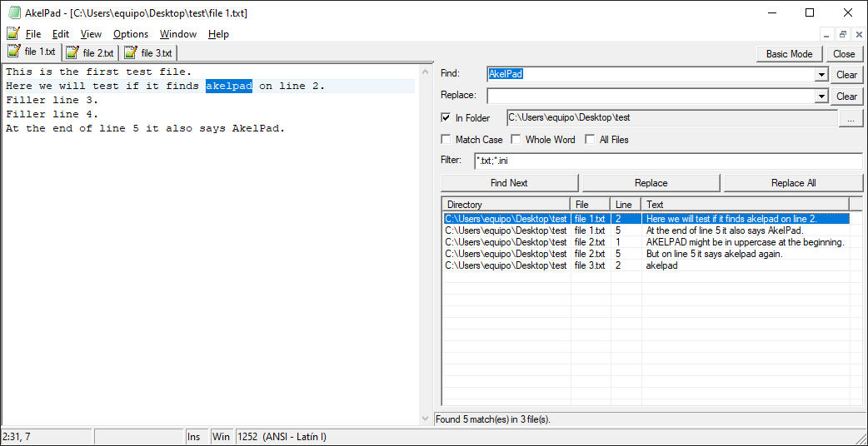Open the File menu
Image resolution: width=868 pixels, height=446 pixels.
pos(33,34)
